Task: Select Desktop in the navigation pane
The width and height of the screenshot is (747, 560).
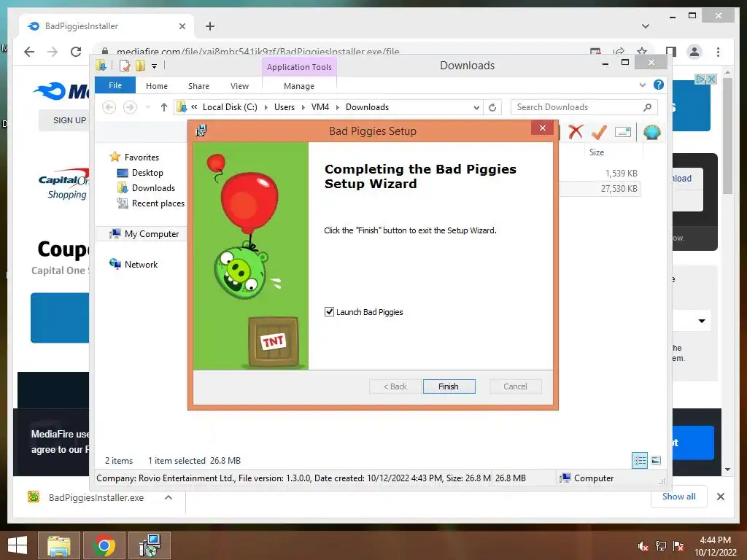Action: coord(147,173)
